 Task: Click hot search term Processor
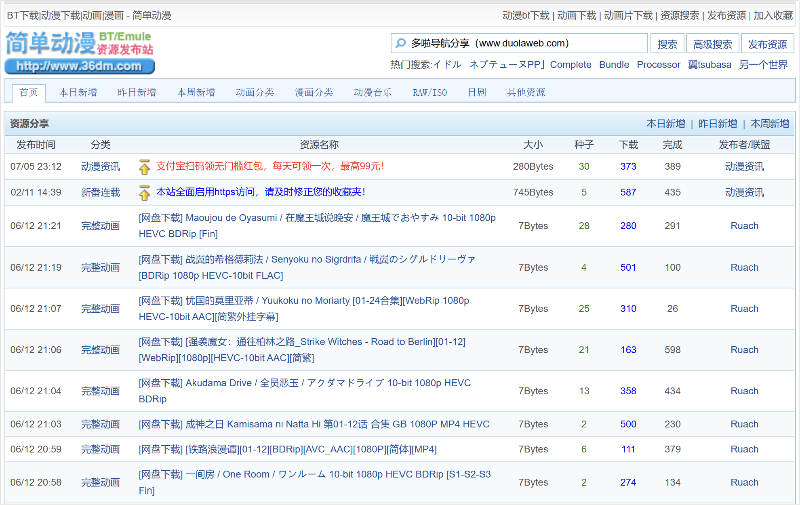point(659,65)
